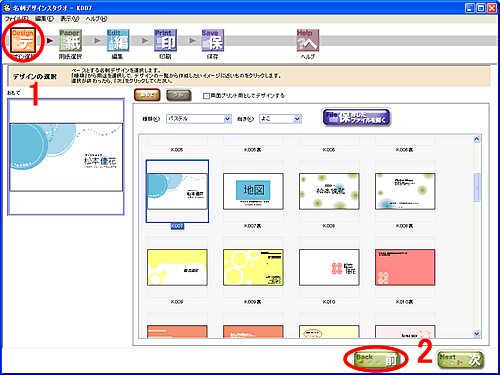Screen dimensions: 500x375
Task: Select the K010 white design thumbnail
Action: [x=329, y=267]
